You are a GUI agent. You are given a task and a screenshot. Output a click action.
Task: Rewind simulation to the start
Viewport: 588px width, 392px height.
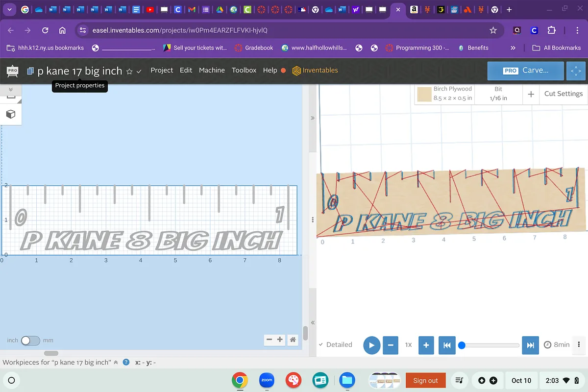coord(447,345)
